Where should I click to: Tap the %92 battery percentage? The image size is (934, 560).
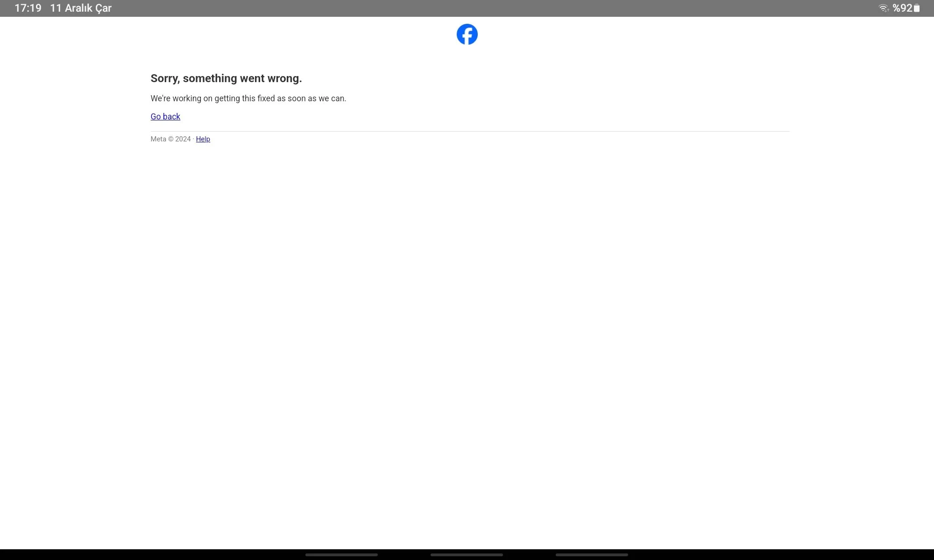coord(902,8)
